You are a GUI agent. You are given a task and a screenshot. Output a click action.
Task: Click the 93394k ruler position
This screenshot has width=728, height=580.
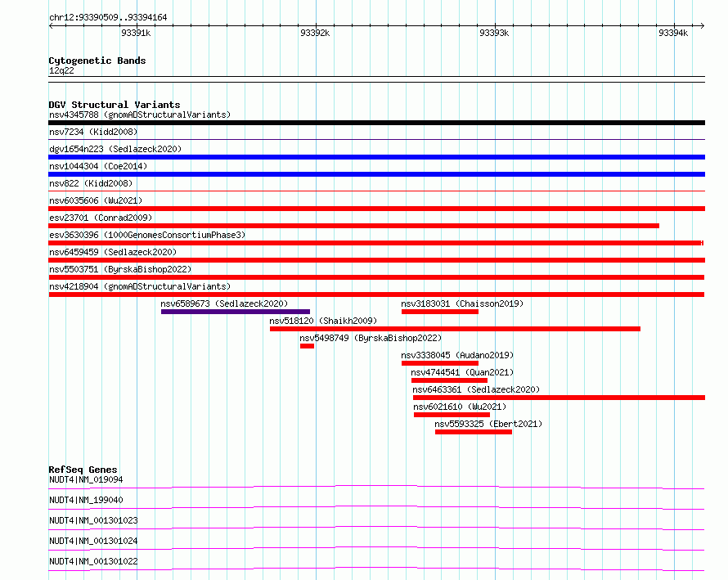point(673,33)
